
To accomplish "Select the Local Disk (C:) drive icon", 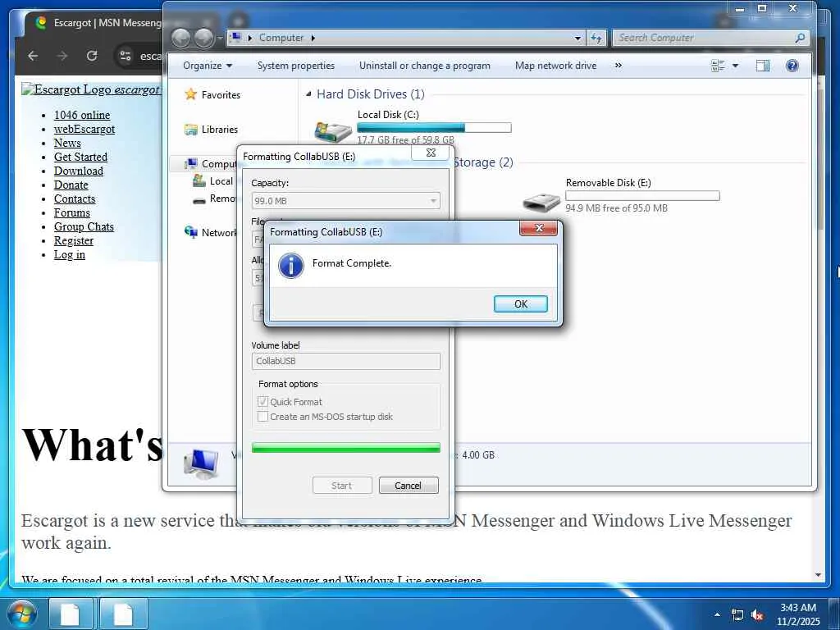I will [333, 131].
